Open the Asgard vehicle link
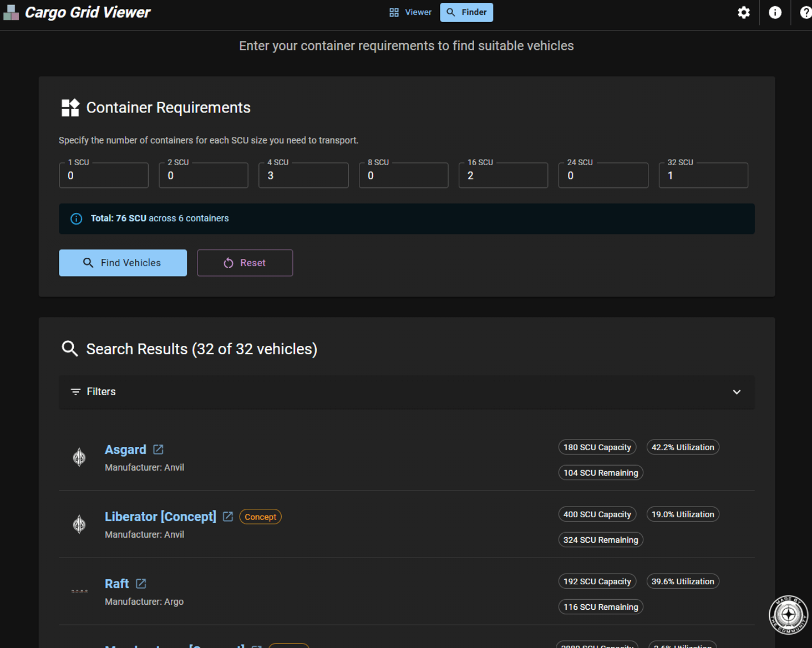 tap(125, 450)
